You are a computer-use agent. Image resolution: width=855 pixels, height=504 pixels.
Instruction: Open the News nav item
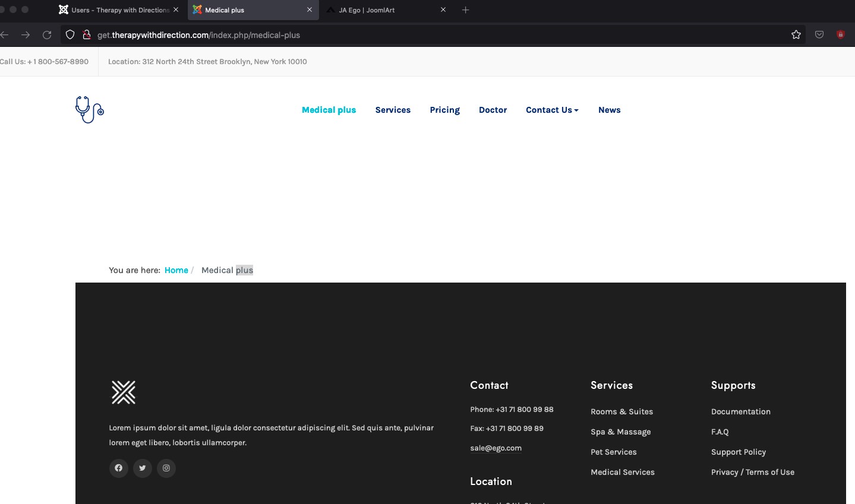tap(610, 110)
